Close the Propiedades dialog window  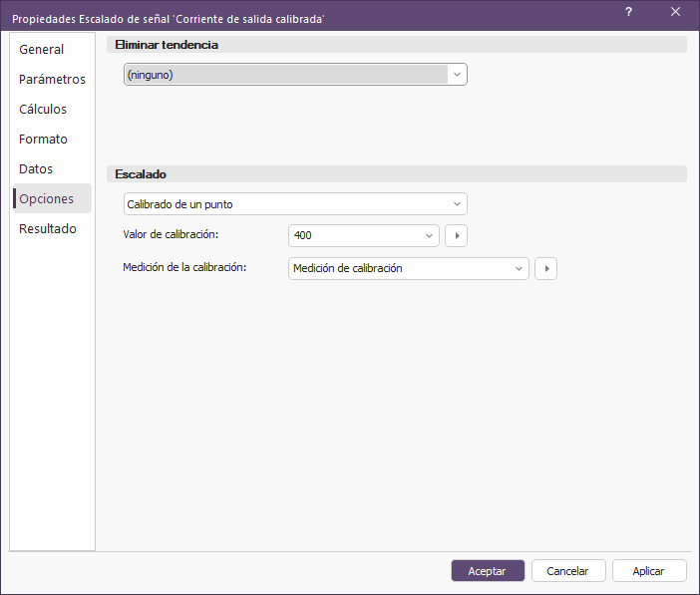pos(676,12)
